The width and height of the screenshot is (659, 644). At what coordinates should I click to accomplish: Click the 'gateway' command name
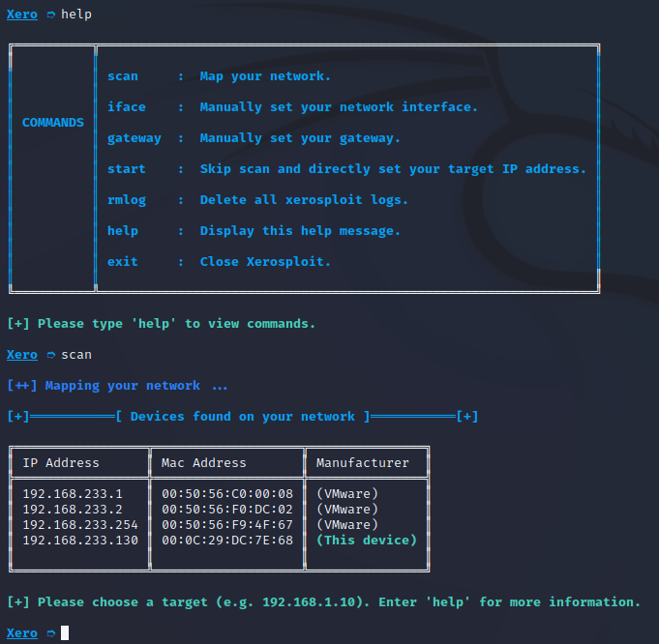click(135, 138)
